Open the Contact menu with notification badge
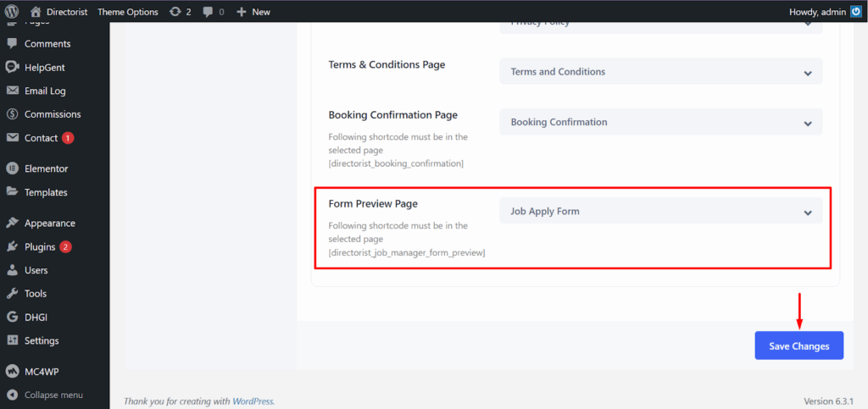 [x=41, y=138]
